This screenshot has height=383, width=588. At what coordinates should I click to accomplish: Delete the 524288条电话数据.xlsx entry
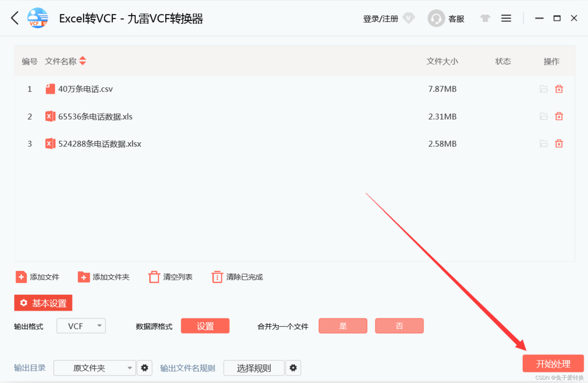[559, 144]
